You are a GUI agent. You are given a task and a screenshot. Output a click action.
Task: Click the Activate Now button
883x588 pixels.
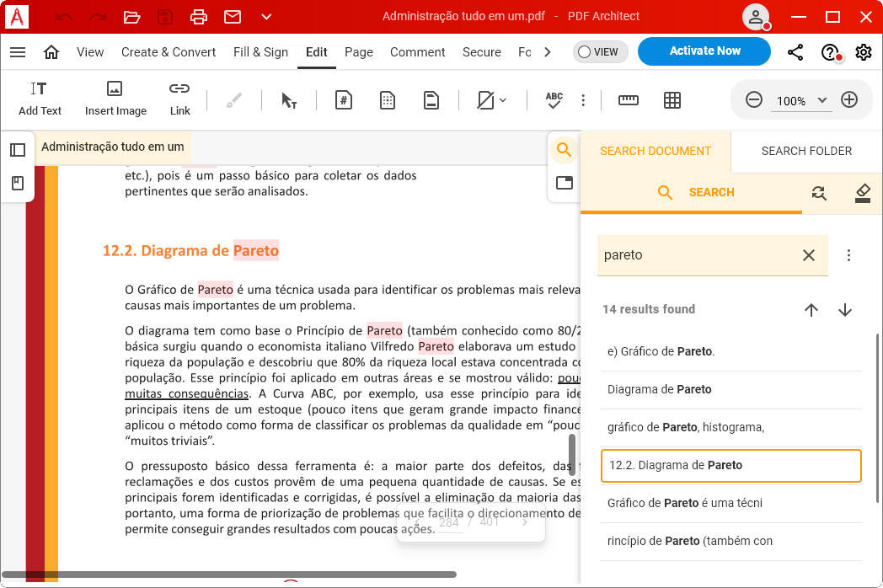(704, 51)
